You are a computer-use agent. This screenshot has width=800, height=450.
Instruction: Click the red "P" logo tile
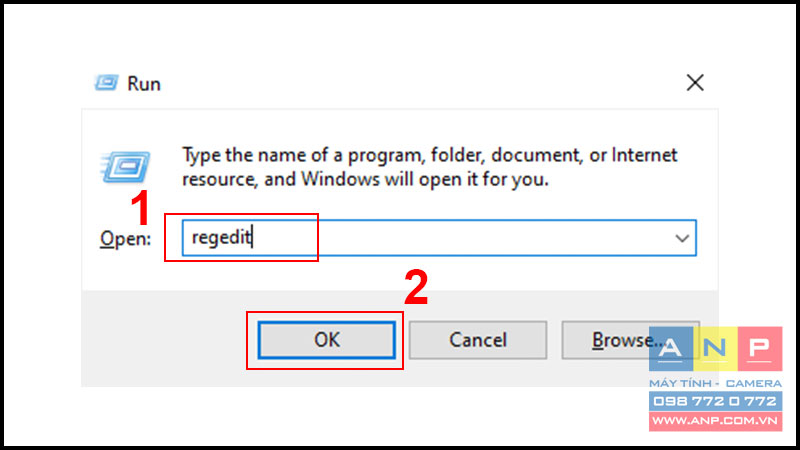760,349
